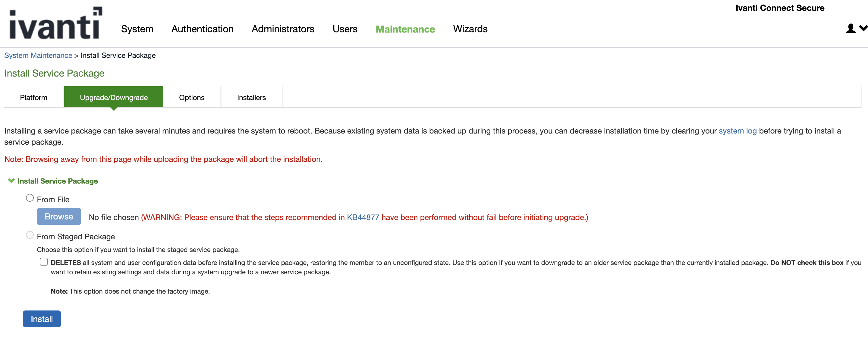
Task: Open the system log link
Action: pyautogui.click(x=737, y=131)
